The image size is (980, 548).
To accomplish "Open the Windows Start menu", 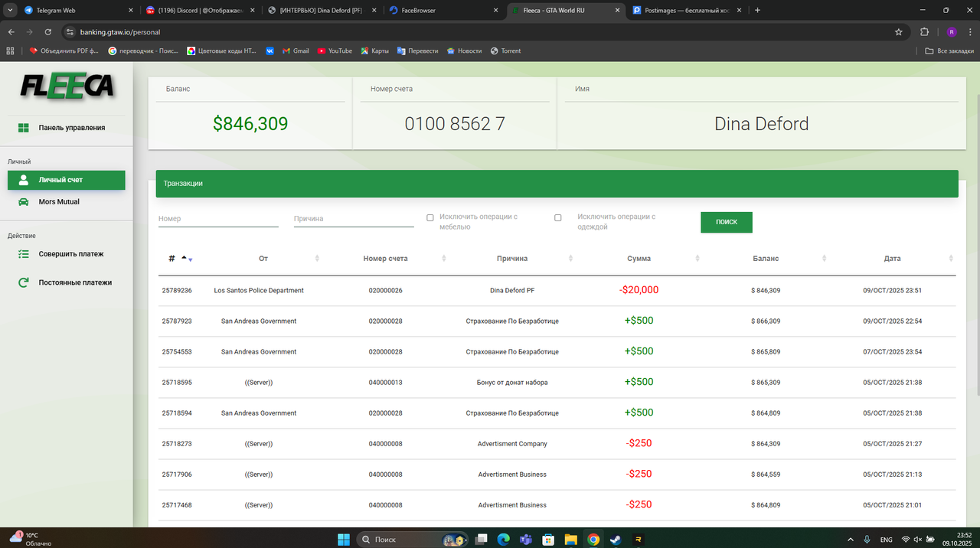I will (x=343, y=540).
